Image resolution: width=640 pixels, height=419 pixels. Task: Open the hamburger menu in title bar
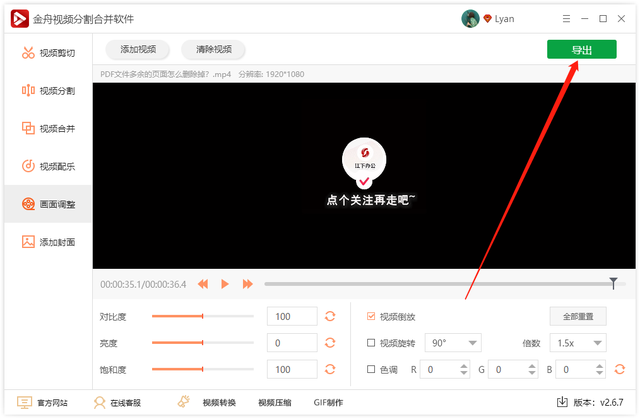pos(566,19)
